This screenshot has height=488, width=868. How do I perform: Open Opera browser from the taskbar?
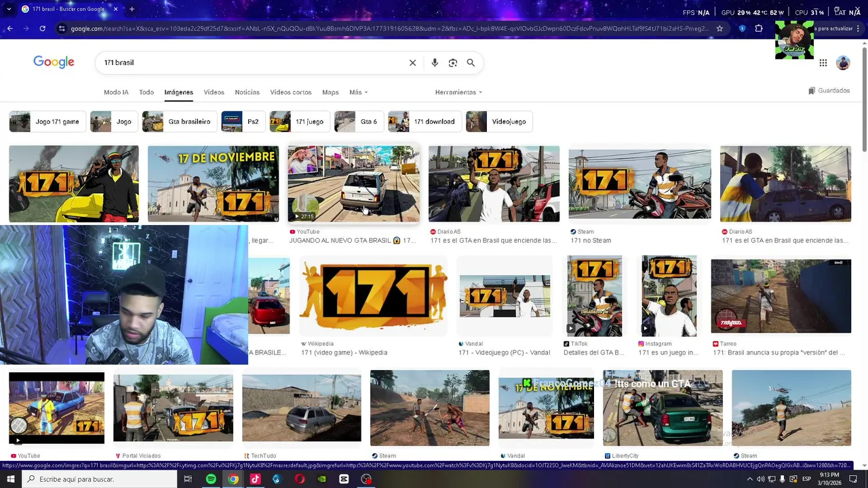pyautogui.click(x=300, y=479)
